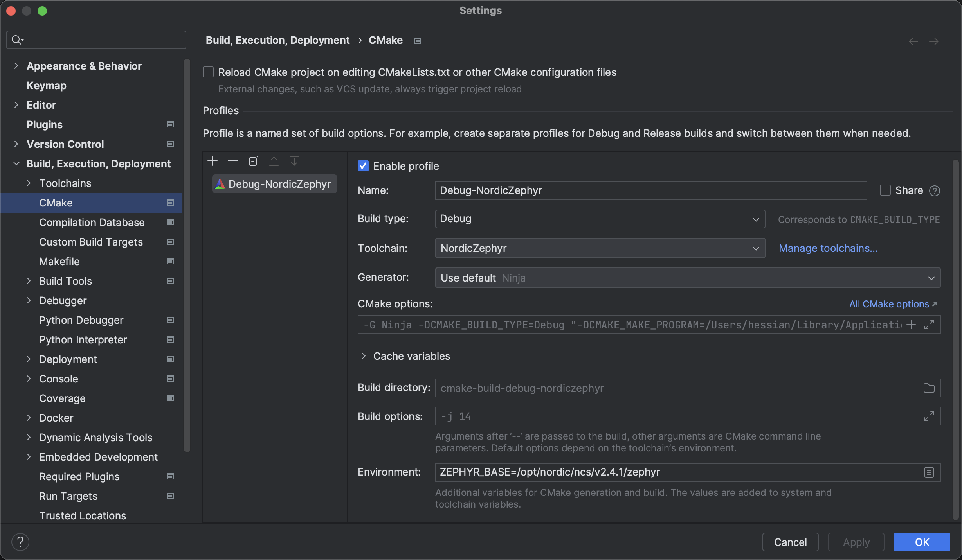Viewport: 962px width, 560px height.
Task: Select Trusted Locations settings page
Action: coord(82,515)
